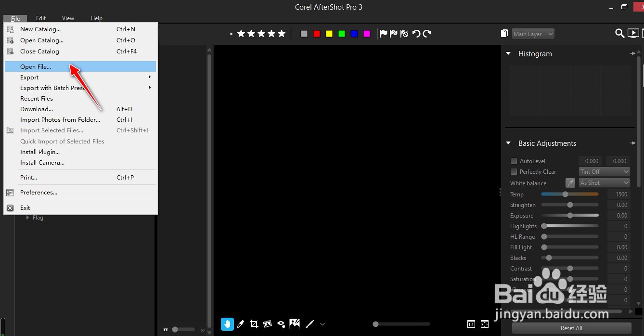644x336 pixels.
Task: Assign five-star rating (last star)
Action: click(282, 33)
